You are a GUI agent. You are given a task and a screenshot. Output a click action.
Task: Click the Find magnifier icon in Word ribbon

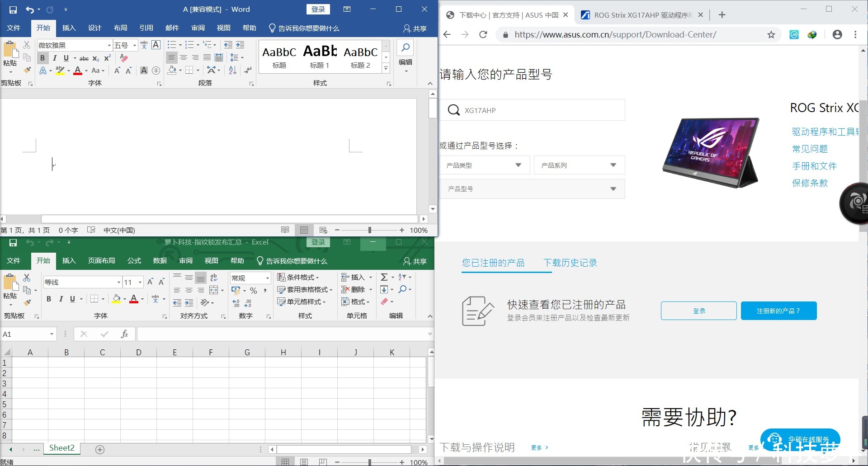(x=406, y=48)
